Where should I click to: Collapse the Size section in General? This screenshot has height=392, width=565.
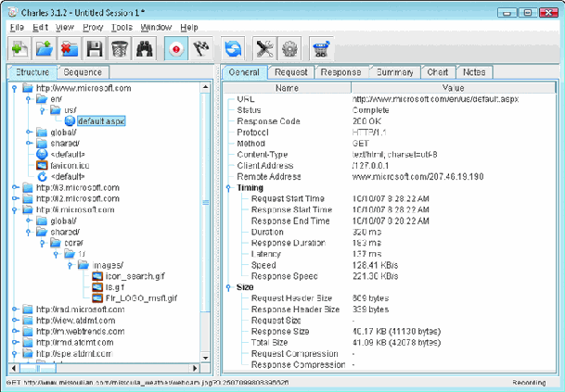[x=228, y=287]
